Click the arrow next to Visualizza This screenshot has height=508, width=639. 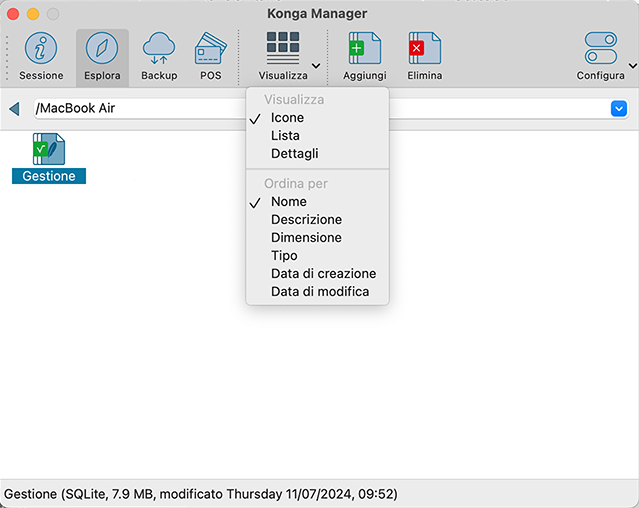(x=316, y=66)
